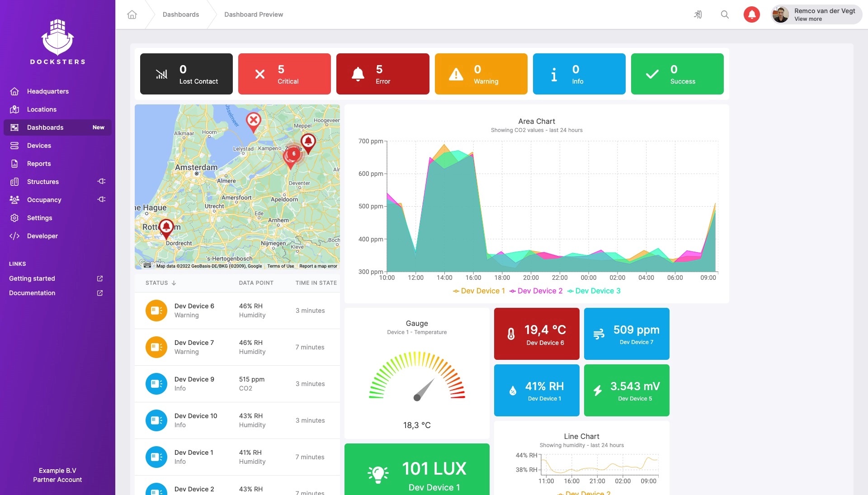Click the running person icon in the top bar

(x=698, y=14)
